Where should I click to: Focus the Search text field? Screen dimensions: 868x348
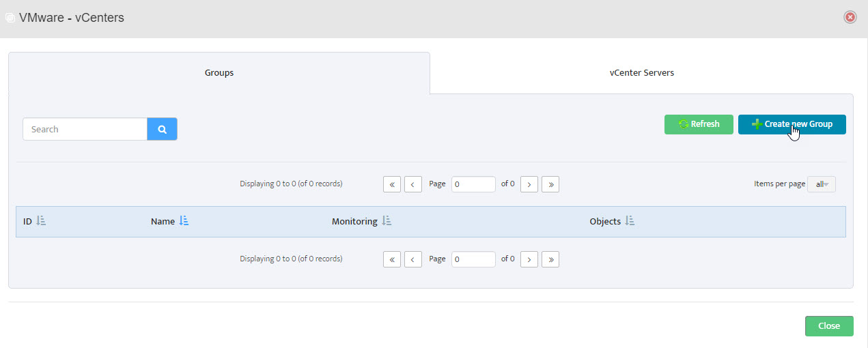(85, 129)
